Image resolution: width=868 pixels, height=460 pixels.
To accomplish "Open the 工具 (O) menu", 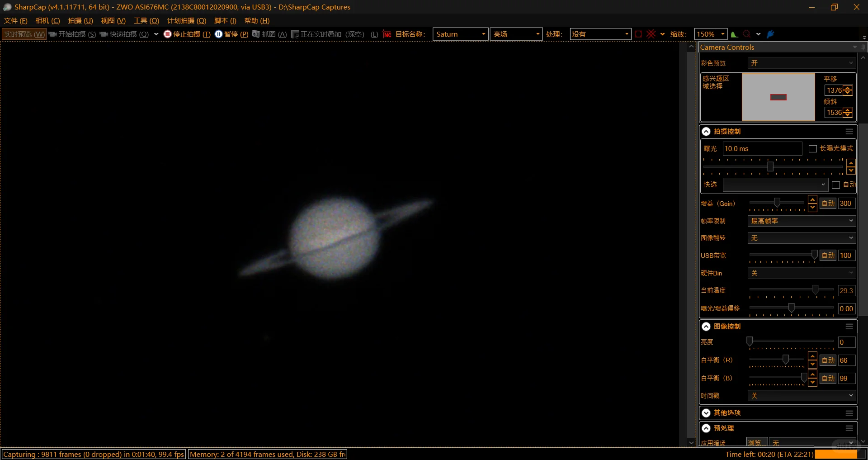I will [146, 21].
